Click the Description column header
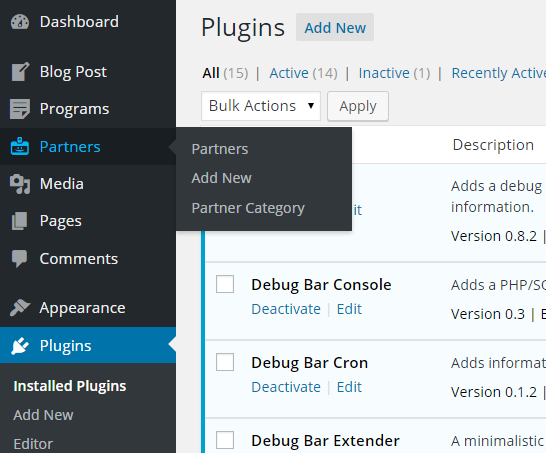The image size is (546, 453). click(493, 145)
